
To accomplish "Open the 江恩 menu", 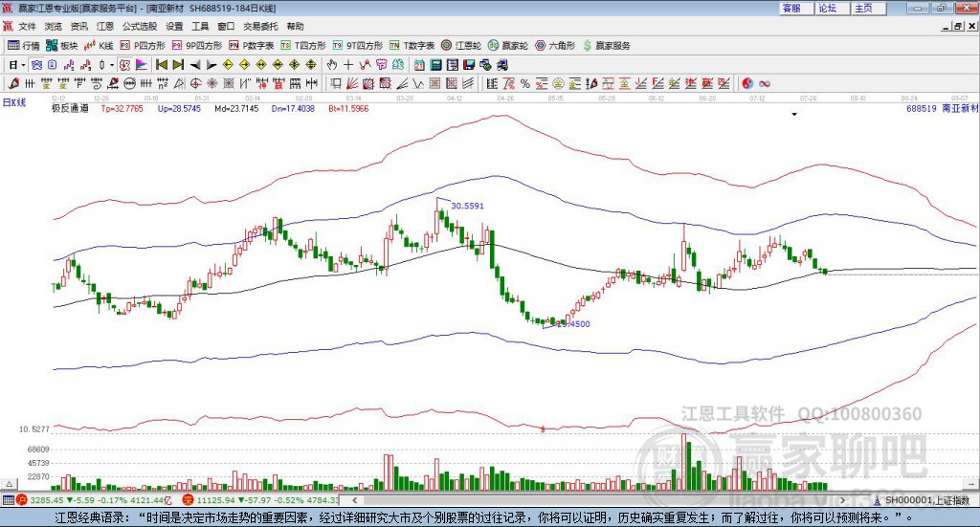I will click(105, 26).
